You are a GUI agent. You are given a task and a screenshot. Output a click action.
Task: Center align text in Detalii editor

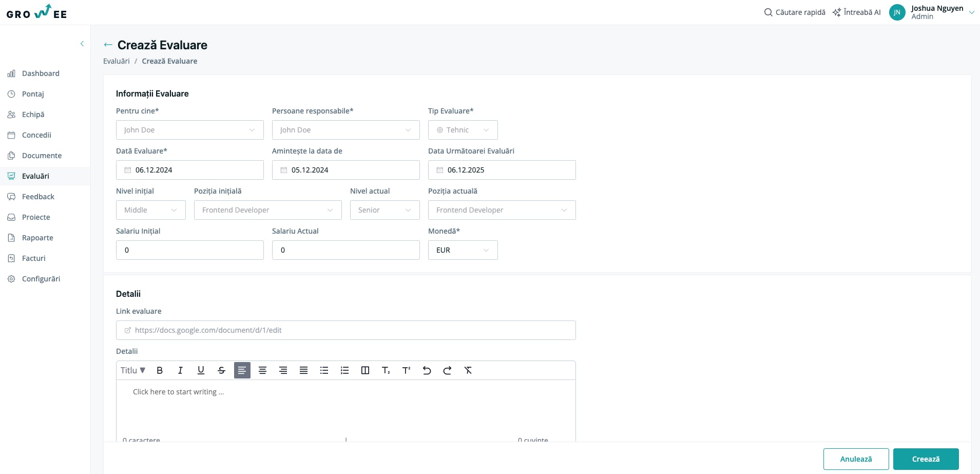[x=262, y=370]
